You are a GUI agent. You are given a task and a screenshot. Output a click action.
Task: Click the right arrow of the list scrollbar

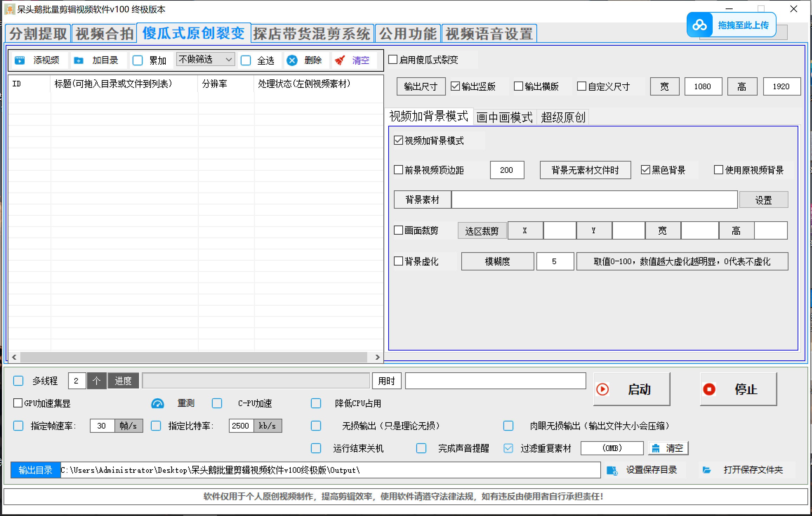pos(377,357)
